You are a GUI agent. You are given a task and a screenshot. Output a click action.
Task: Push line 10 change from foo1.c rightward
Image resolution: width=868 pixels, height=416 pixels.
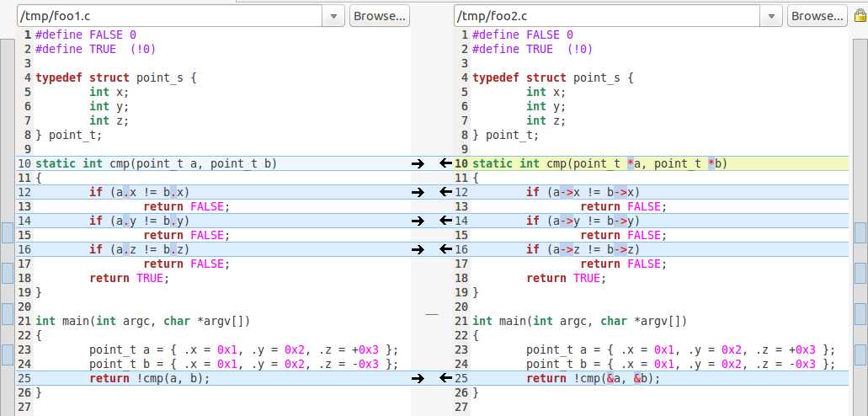pos(418,163)
